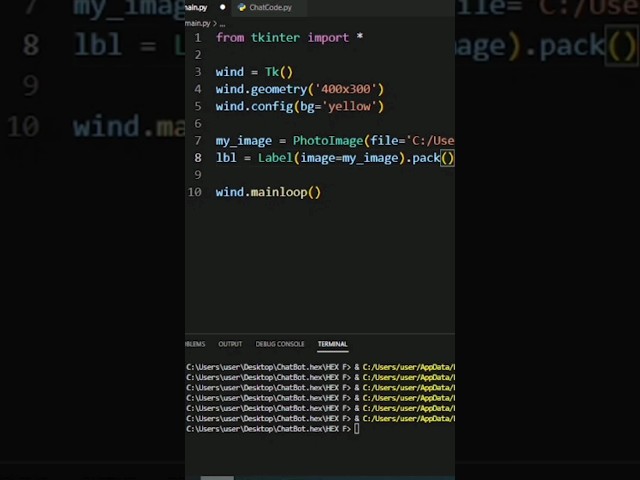Select the TERMINAL panel tab
640x480 pixels.
333,344
